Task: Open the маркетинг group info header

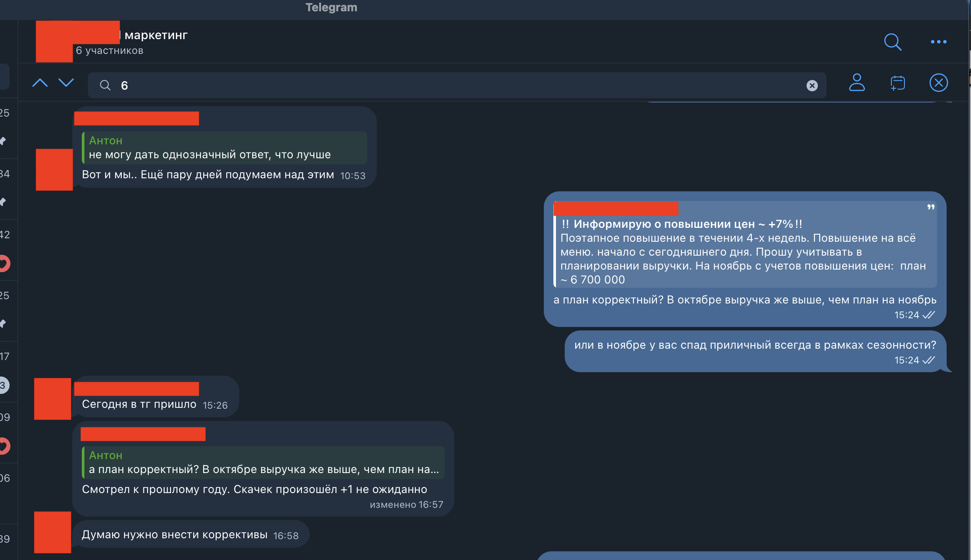Action: point(156,35)
